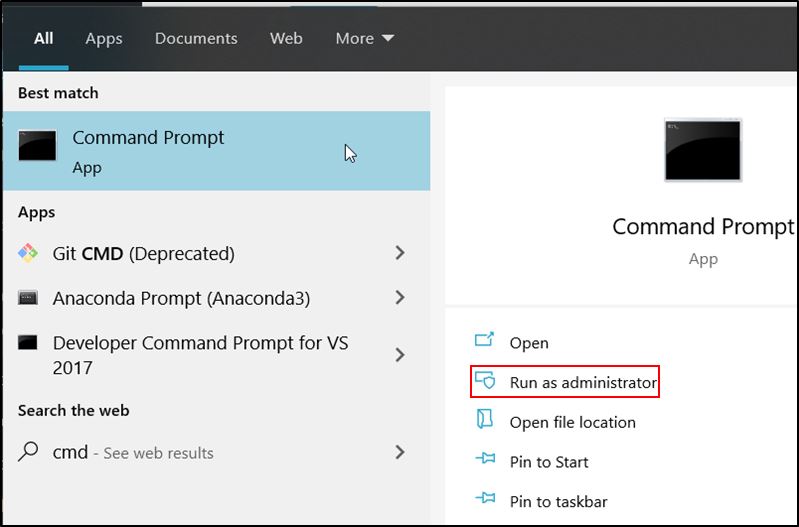Select the Web search tab
Screen dimensions: 799x527
[x=286, y=38]
